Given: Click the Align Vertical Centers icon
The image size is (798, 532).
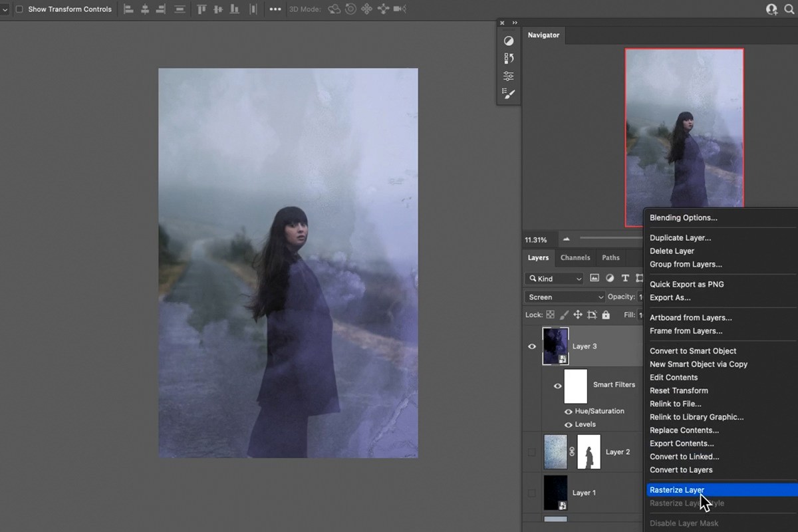Looking at the screenshot, I should (x=217, y=9).
